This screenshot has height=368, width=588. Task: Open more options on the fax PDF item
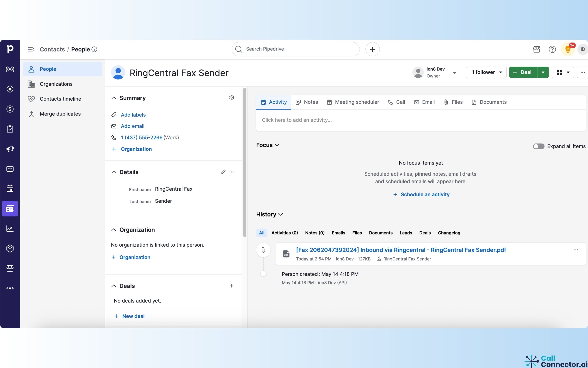click(x=576, y=250)
